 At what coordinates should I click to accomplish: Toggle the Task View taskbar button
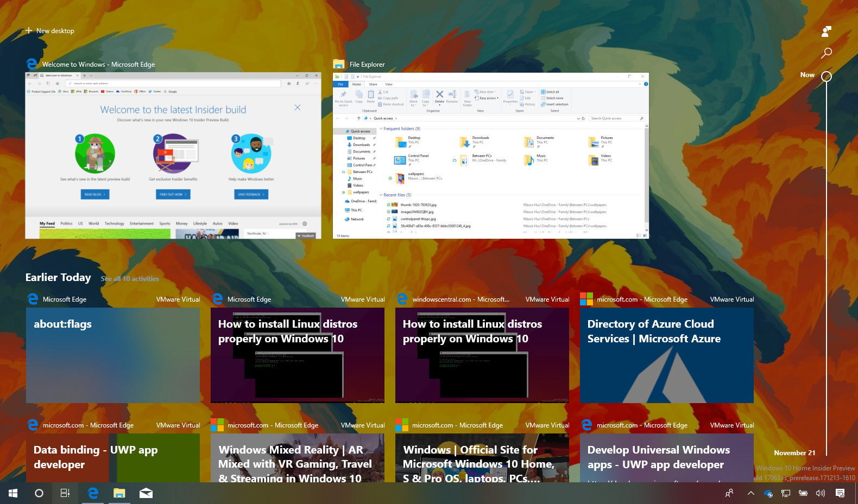click(x=65, y=493)
